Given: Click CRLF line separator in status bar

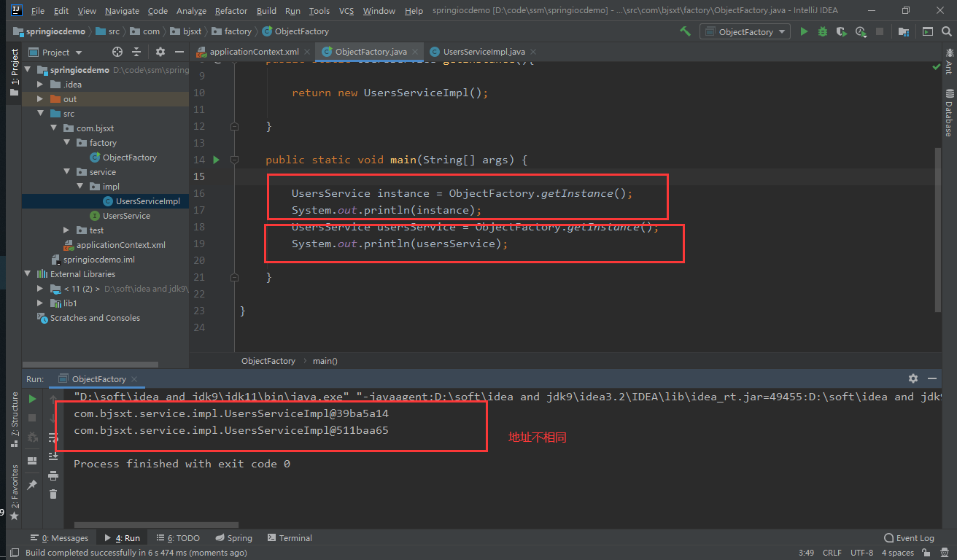Looking at the screenshot, I should coord(832,553).
